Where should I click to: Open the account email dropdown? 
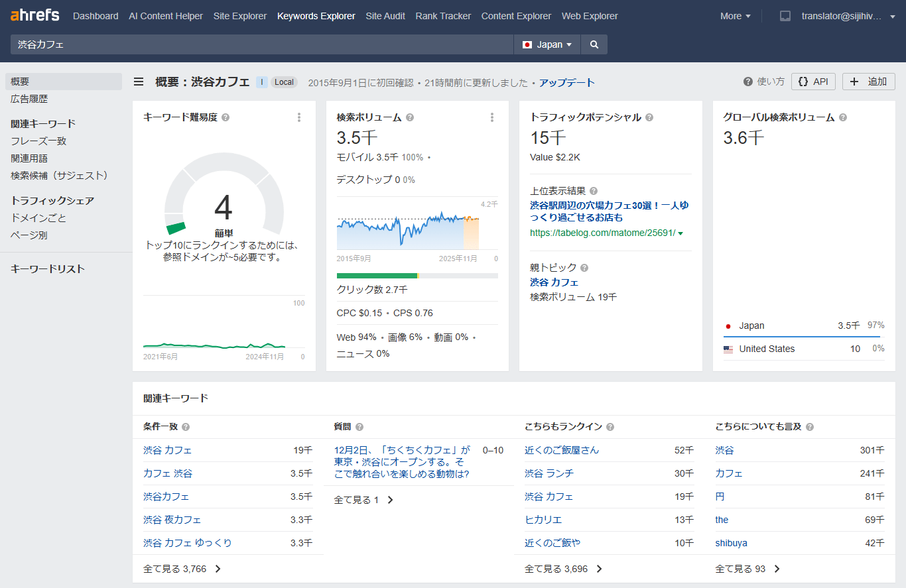pos(848,16)
